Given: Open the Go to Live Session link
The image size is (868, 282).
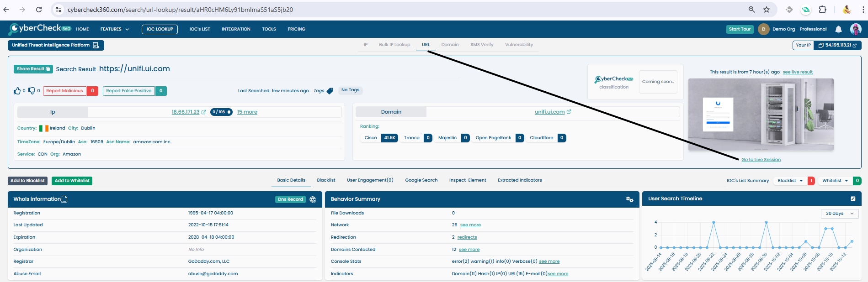Looking at the screenshot, I should click(x=761, y=160).
